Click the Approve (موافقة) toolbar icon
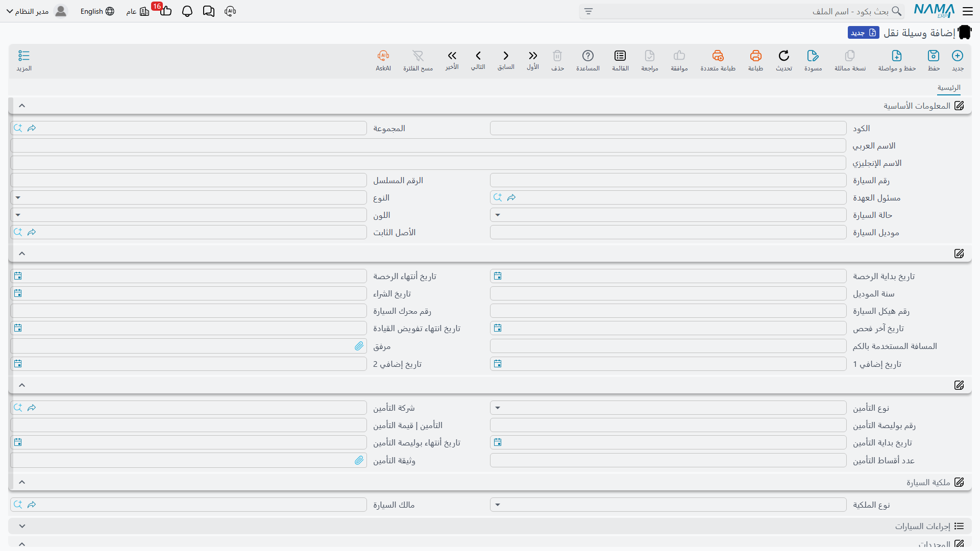 pyautogui.click(x=679, y=56)
